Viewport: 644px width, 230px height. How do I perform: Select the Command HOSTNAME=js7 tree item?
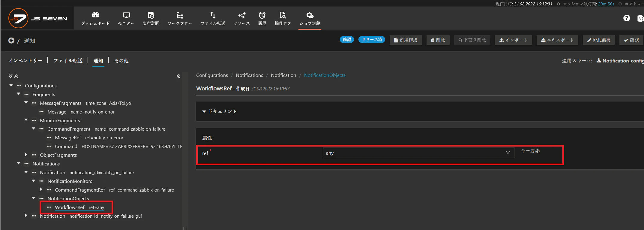118,146
